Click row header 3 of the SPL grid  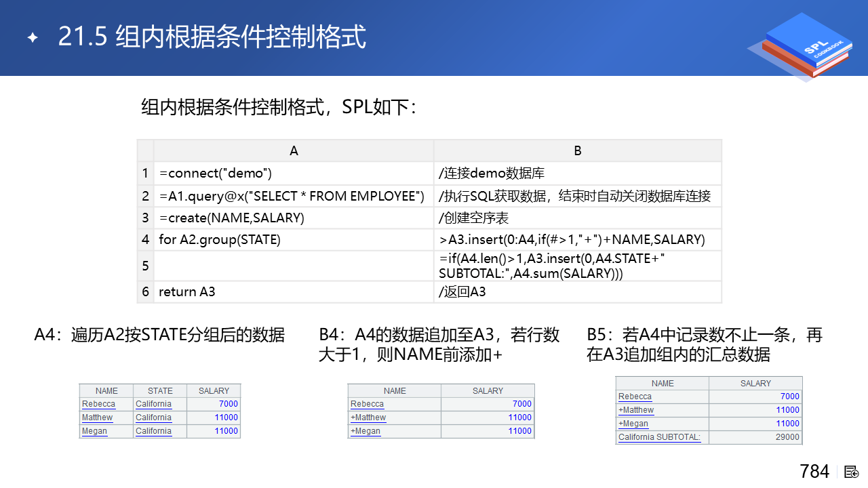(145, 218)
